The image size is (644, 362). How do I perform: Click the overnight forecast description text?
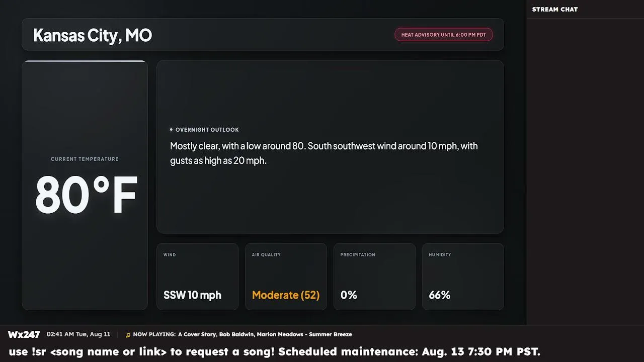[324, 153]
